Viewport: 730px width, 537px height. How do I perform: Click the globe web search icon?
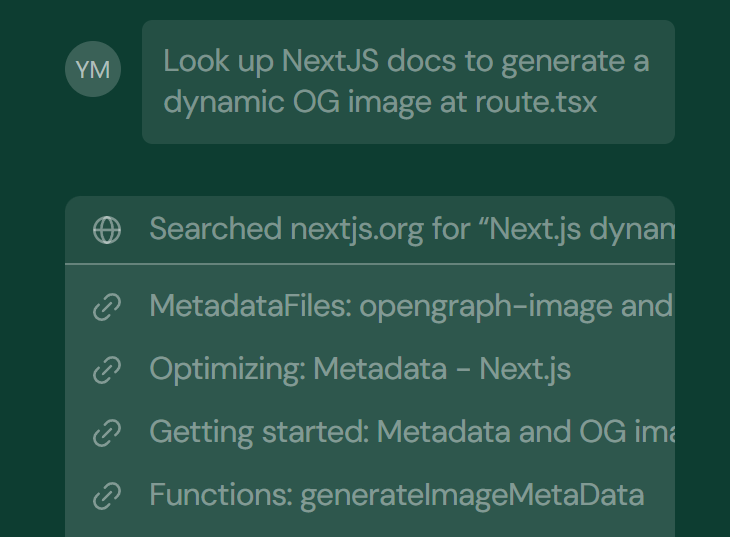(107, 230)
